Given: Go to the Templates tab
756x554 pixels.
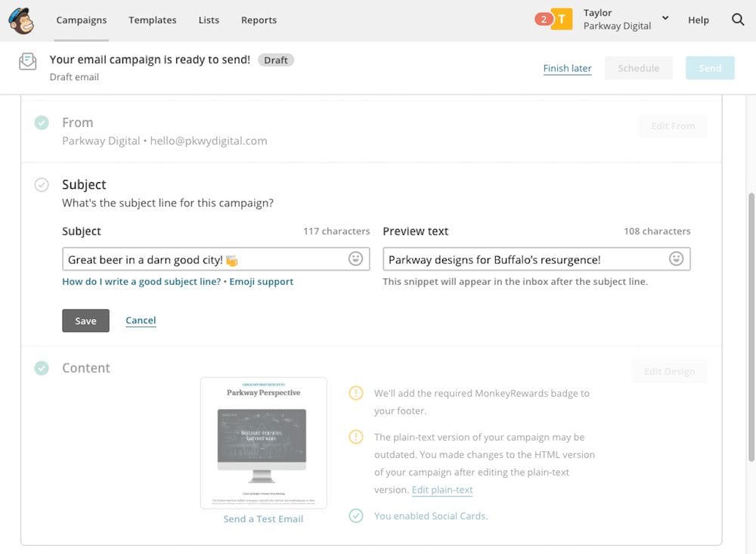Looking at the screenshot, I should click(x=153, y=20).
